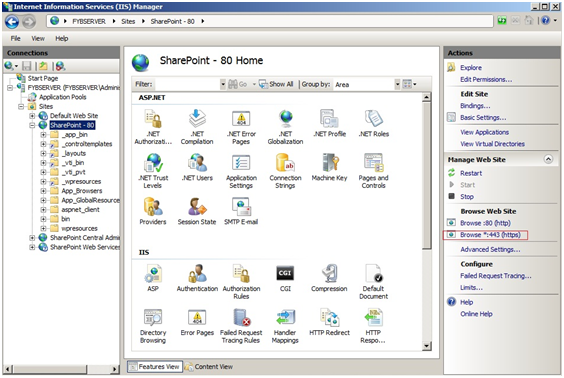Open the View menu
Viewport: 564px width, 378px height.
[38, 38]
